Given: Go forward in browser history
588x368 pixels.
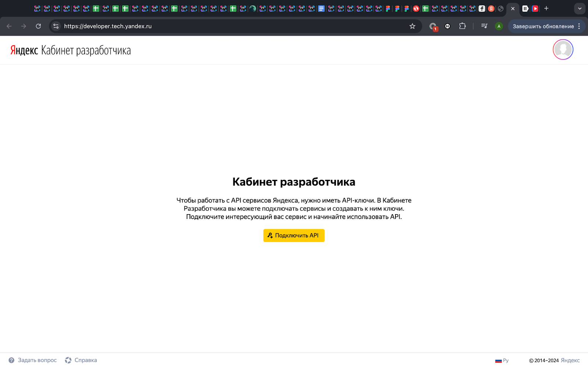Looking at the screenshot, I should (24, 26).
